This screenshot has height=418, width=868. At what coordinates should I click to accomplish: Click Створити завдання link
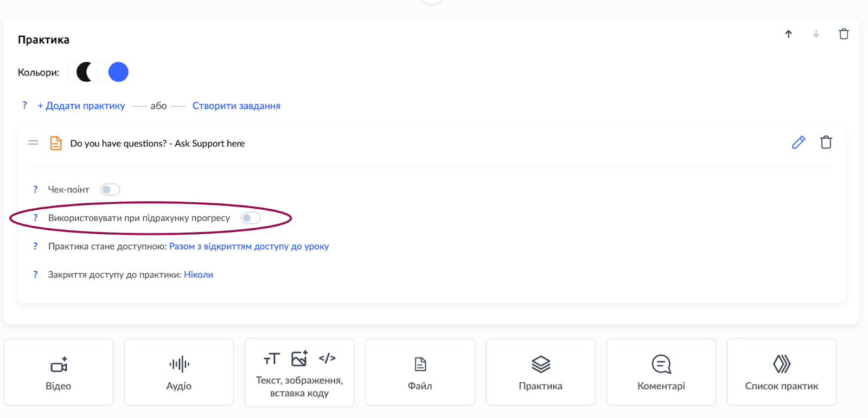[237, 106]
